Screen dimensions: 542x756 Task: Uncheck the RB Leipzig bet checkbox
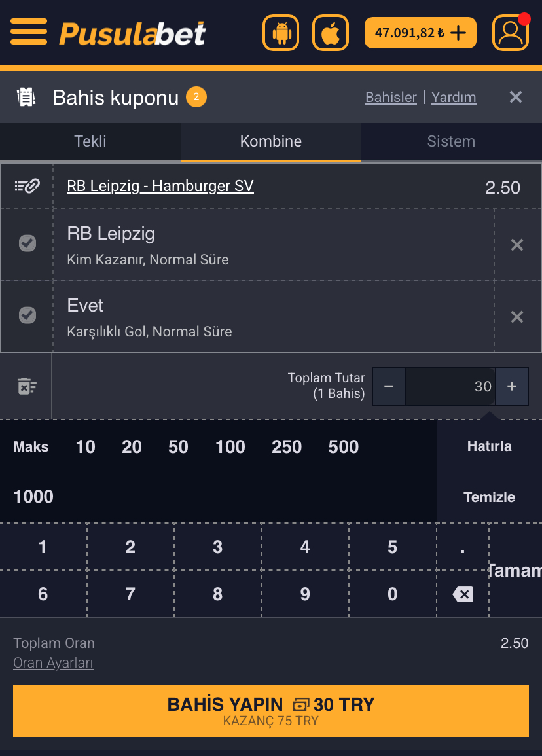pyautogui.click(x=27, y=243)
